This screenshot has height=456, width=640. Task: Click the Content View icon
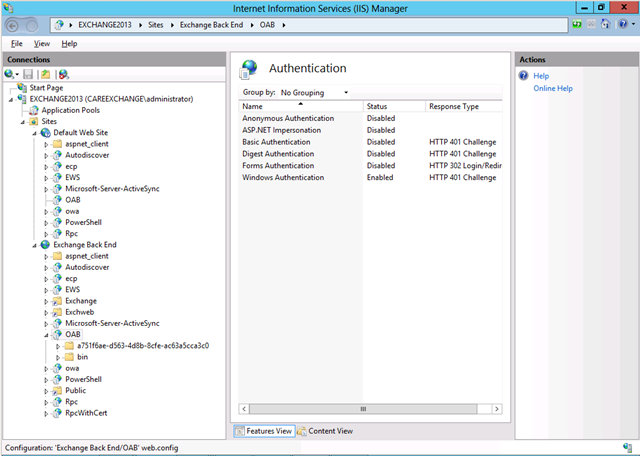pos(302,431)
